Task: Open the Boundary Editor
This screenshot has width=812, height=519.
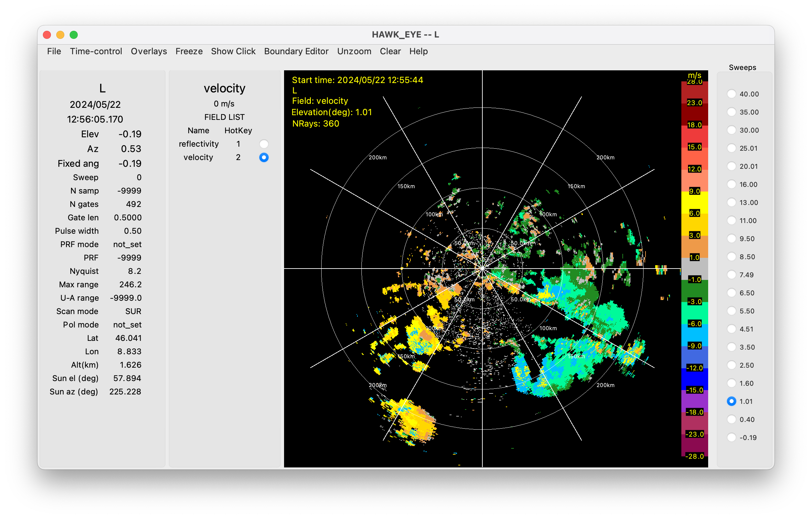Action: click(296, 51)
